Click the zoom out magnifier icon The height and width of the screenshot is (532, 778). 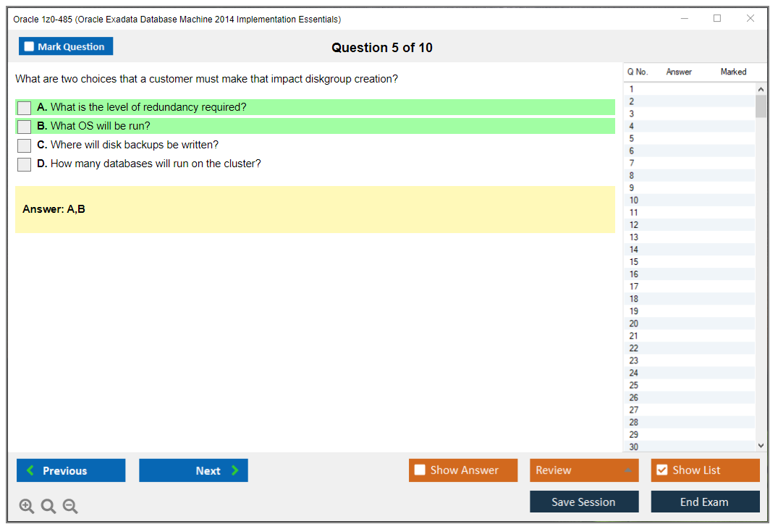70,506
